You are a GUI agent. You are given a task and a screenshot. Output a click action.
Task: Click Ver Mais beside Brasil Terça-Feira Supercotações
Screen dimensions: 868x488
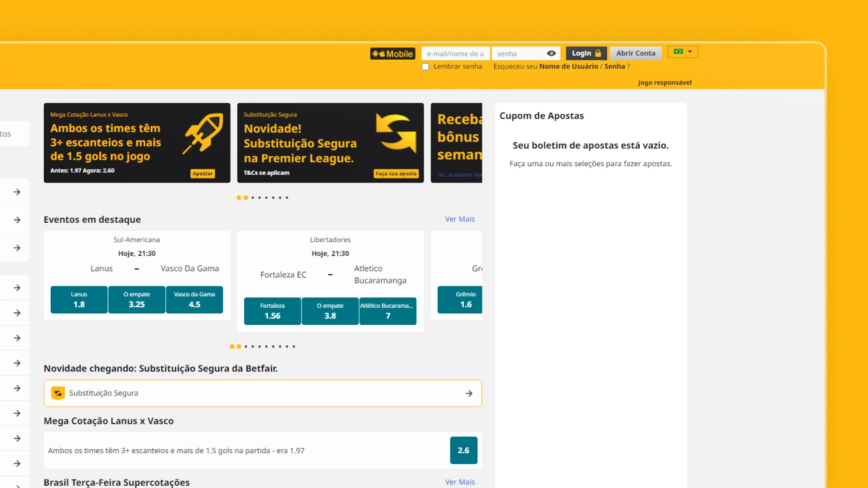[460, 482]
